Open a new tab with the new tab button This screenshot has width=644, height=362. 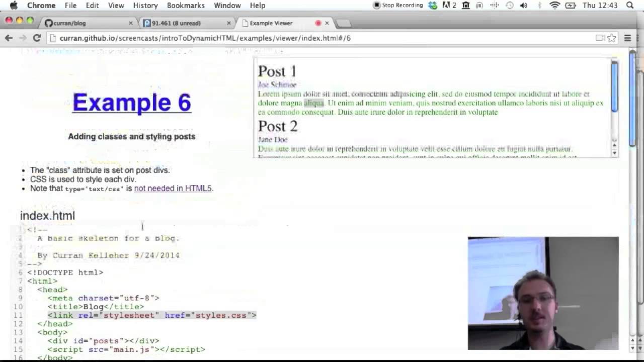[x=343, y=23]
